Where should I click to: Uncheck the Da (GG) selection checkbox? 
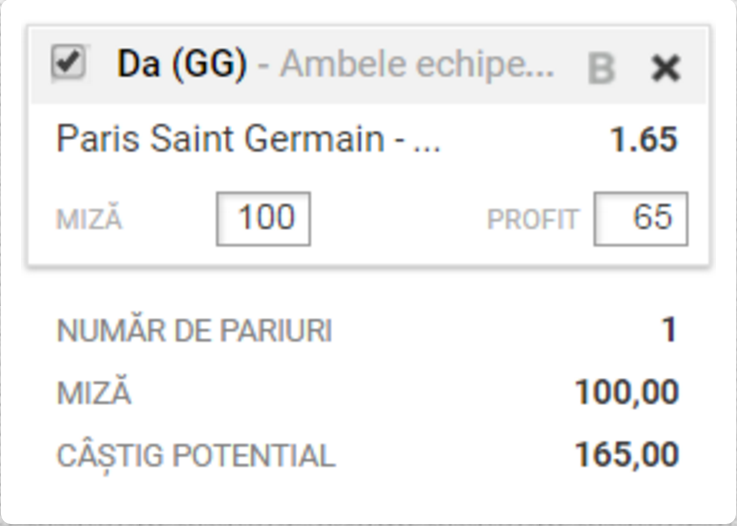coord(69,63)
